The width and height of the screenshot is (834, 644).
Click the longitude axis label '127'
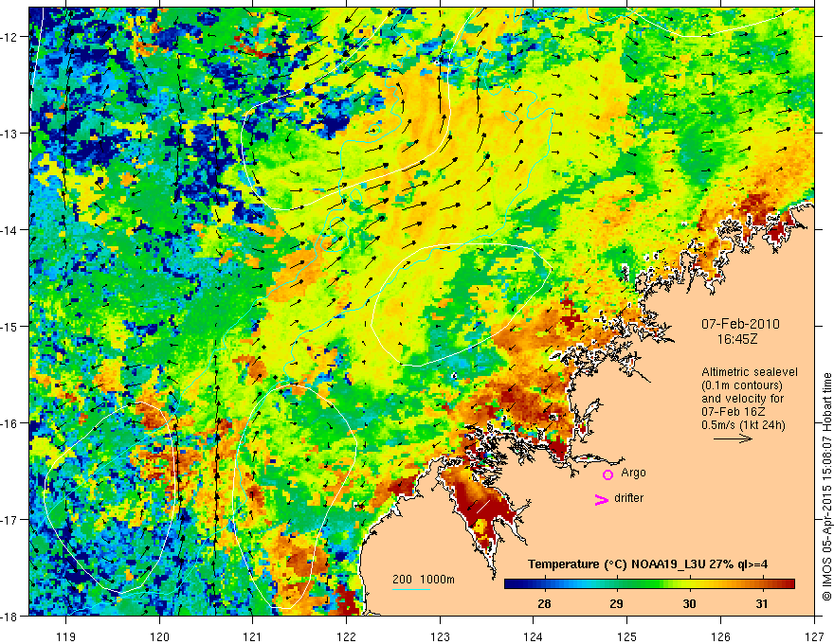click(x=814, y=636)
